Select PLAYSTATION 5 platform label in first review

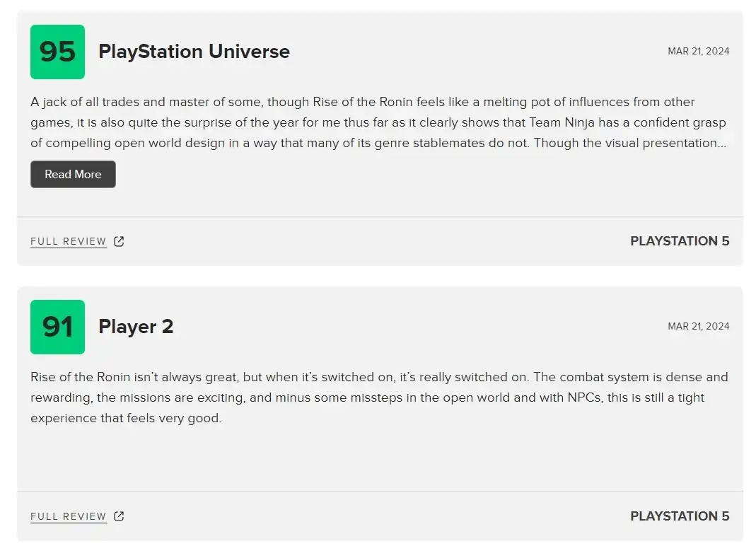[x=679, y=241]
